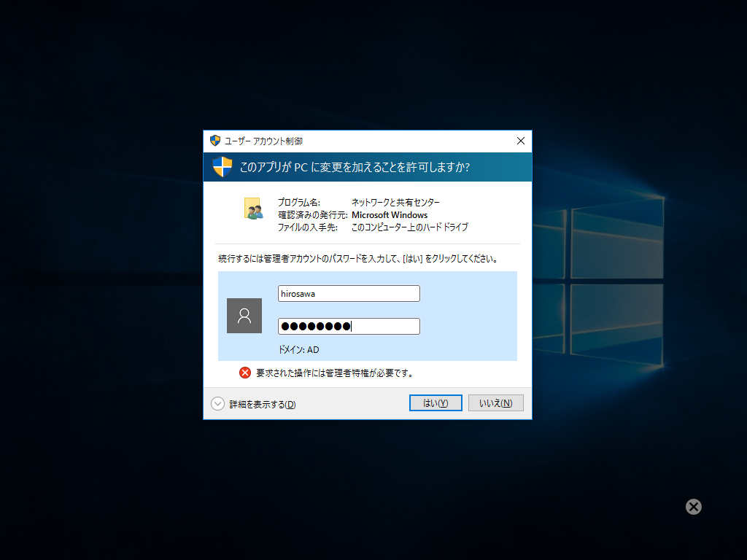Click the 詳細を表示する(D) label text
This screenshot has height=560, width=747.
coord(263,404)
